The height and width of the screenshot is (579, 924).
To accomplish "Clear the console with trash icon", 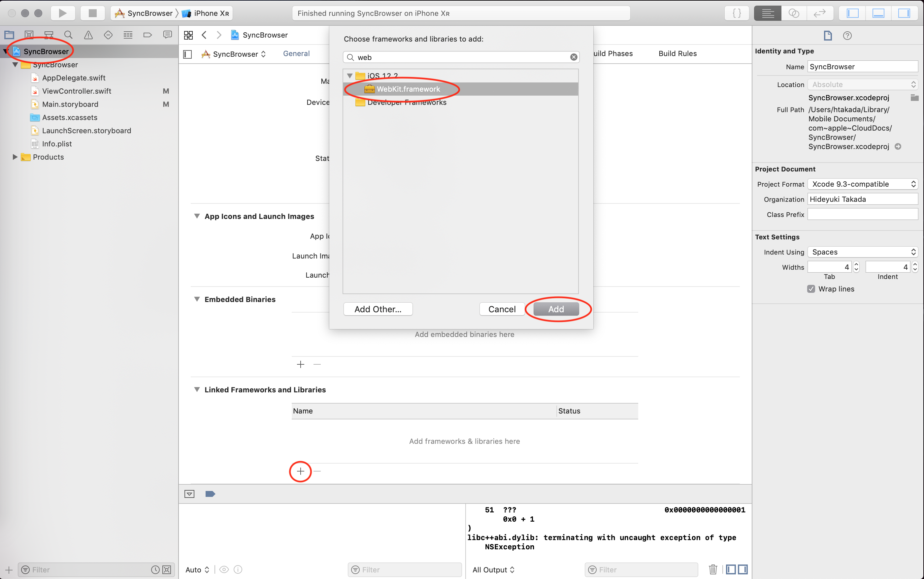I will tap(713, 569).
